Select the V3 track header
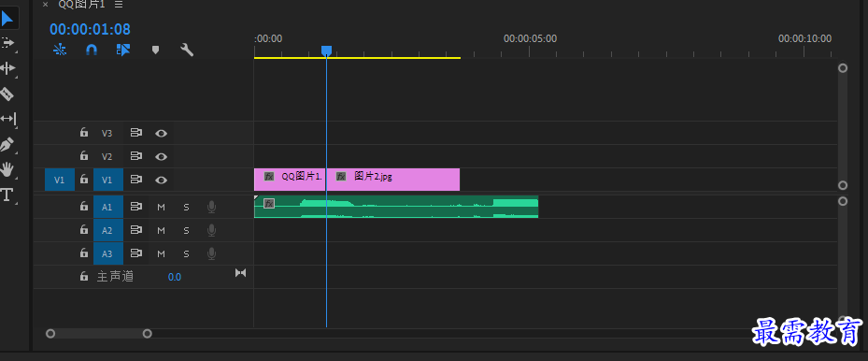The height and width of the screenshot is (361, 868). pyautogui.click(x=107, y=134)
